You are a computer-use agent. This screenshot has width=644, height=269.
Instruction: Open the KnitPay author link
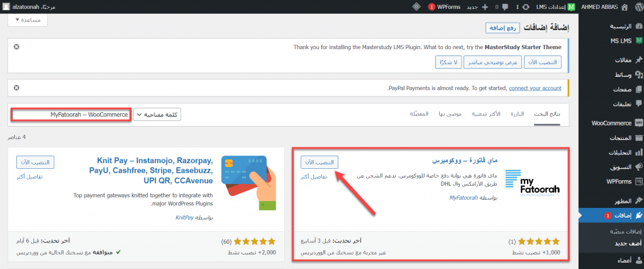tap(186, 217)
